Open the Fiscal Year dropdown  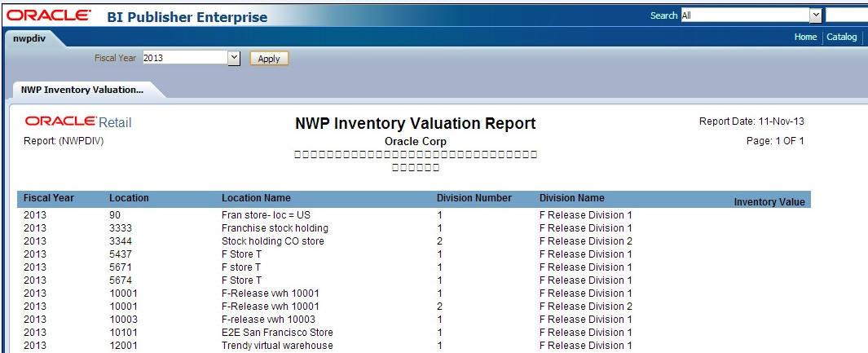pos(234,58)
